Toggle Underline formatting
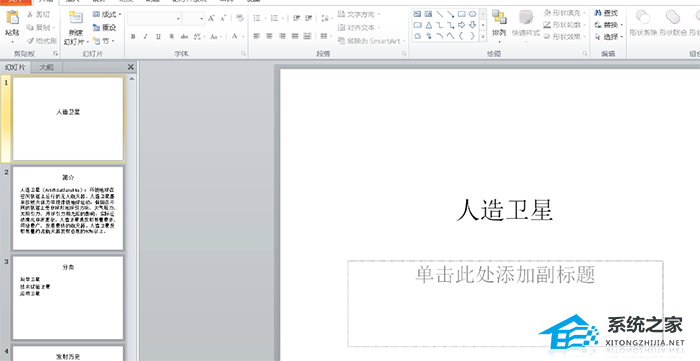 coord(158,37)
